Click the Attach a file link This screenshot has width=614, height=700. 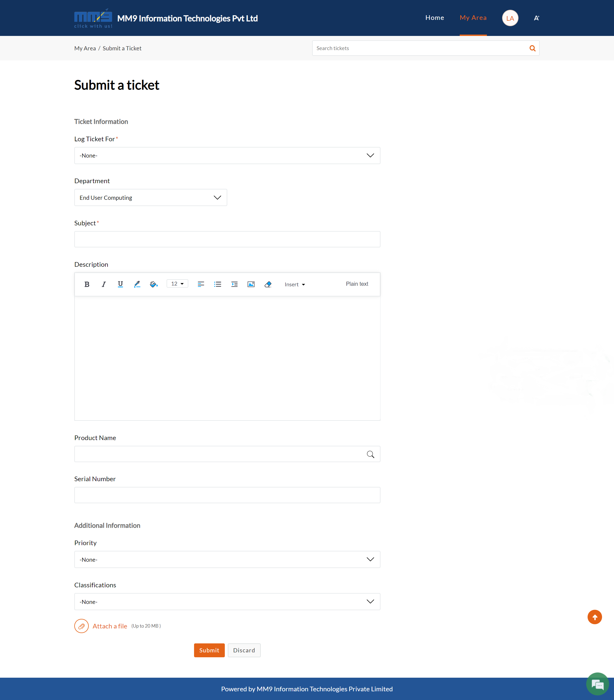pos(110,626)
